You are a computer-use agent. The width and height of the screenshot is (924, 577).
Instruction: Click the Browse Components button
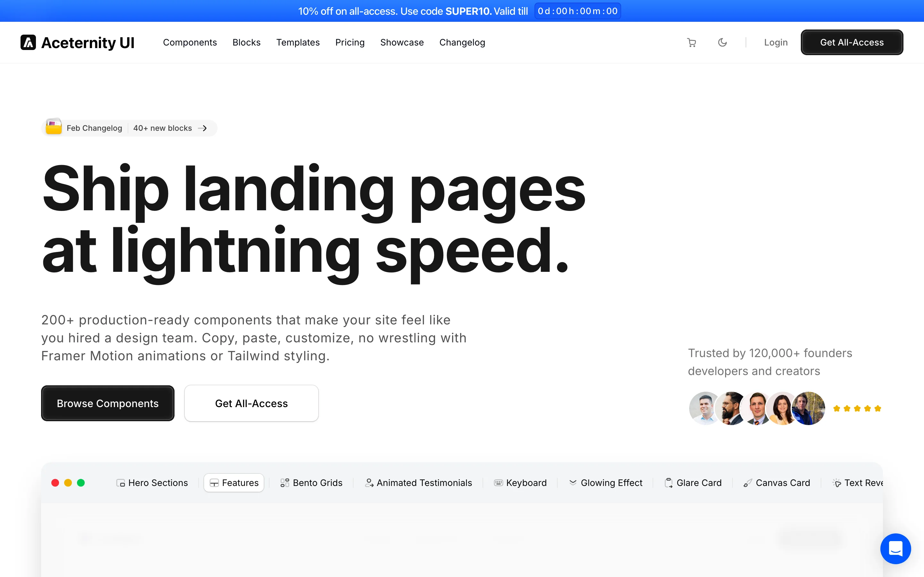pyautogui.click(x=107, y=403)
